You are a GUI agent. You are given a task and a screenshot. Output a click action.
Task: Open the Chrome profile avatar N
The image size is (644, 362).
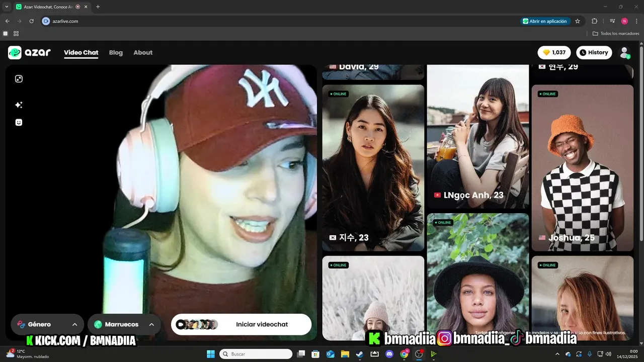coord(624,21)
